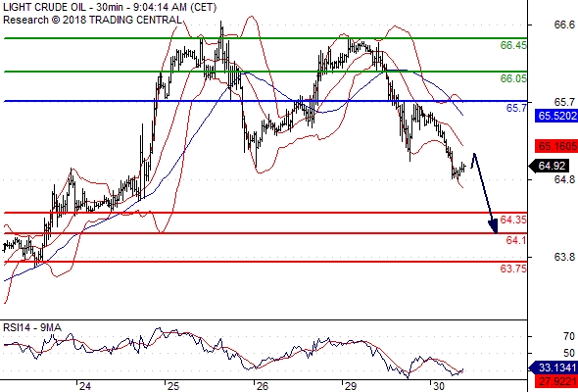The height and width of the screenshot is (392, 578).
Task: Click date 24 on the time axis
Action: point(85,386)
